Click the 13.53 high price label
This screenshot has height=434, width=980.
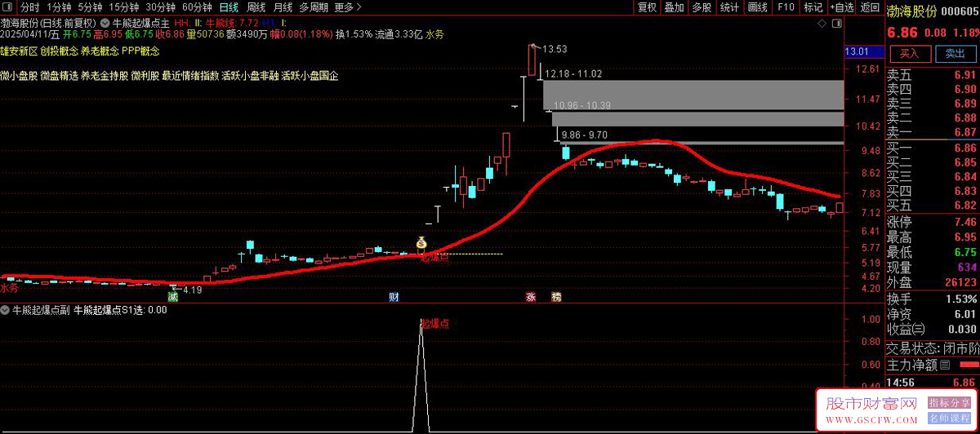click(x=555, y=49)
